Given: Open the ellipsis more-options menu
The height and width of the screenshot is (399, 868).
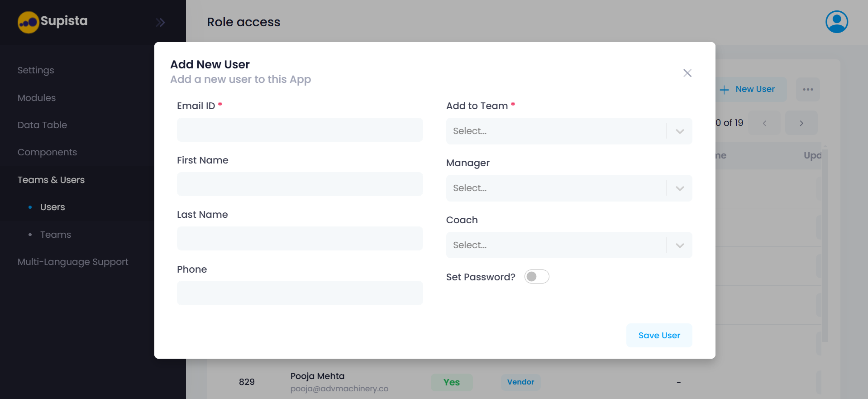Looking at the screenshot, I should (x=808, y=89).
